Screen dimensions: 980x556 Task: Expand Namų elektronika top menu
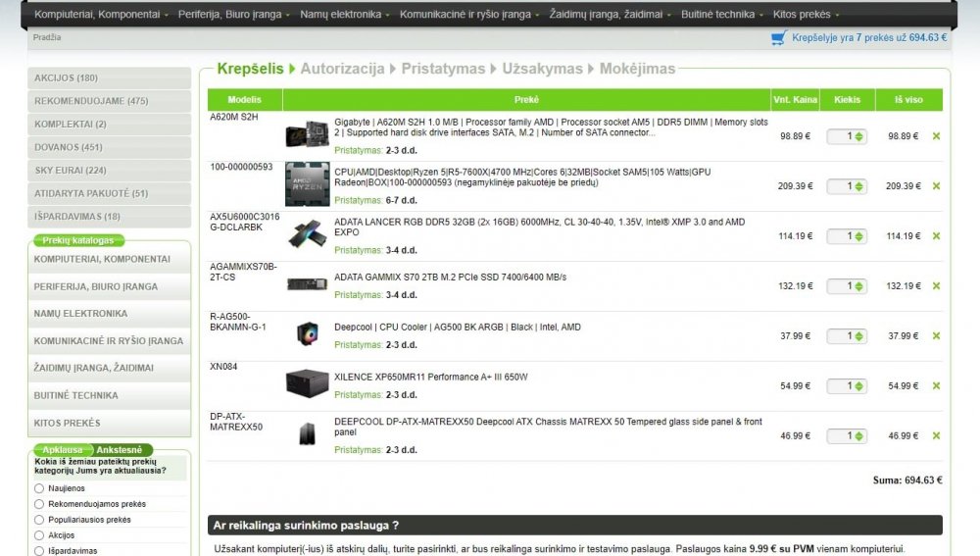[x=344, y=15]
